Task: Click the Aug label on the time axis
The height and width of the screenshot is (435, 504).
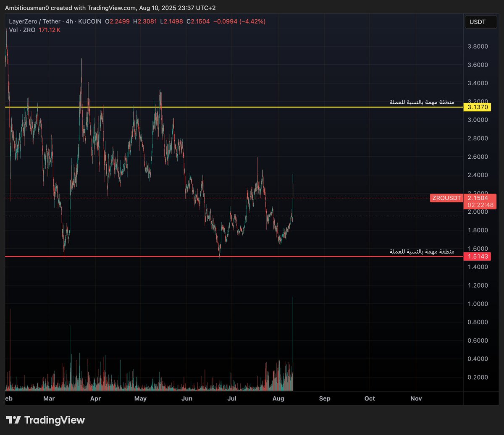Action: (279, 398)
